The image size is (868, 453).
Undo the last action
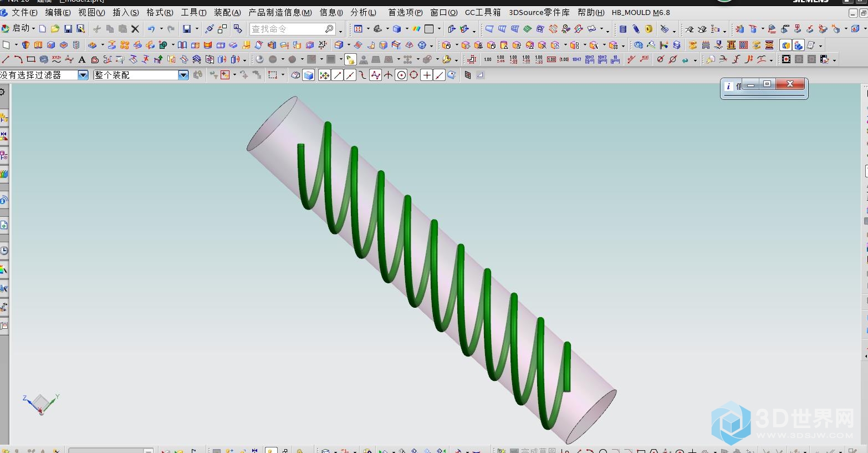click(151, 28)
